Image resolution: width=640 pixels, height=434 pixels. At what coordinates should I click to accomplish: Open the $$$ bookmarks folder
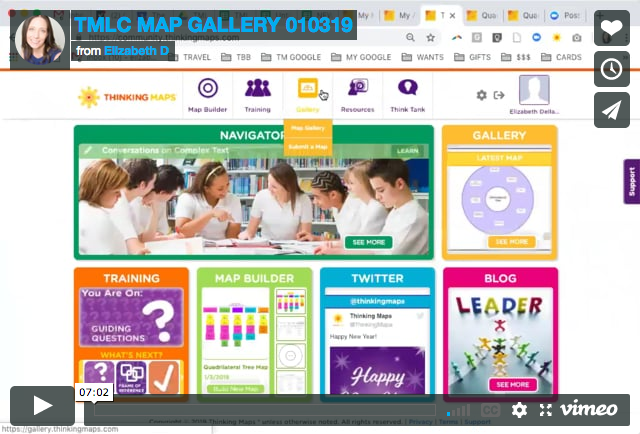tap(516, 57)
